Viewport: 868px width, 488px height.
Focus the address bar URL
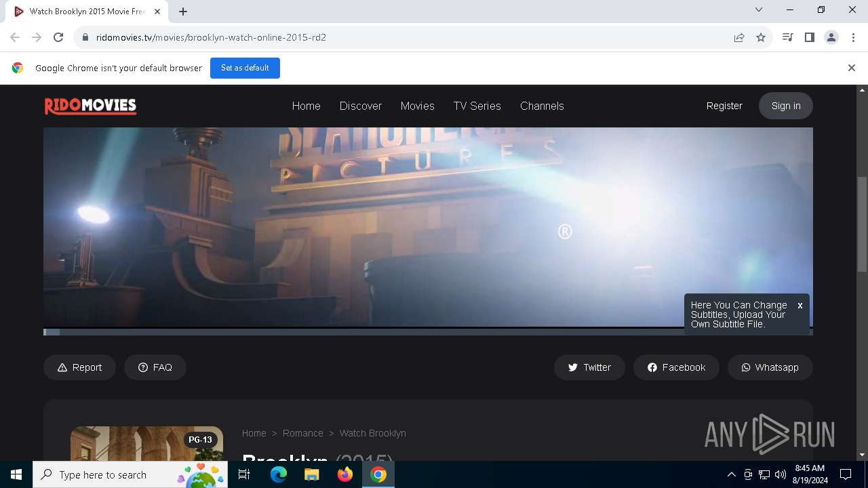click(x=211, y=37)
